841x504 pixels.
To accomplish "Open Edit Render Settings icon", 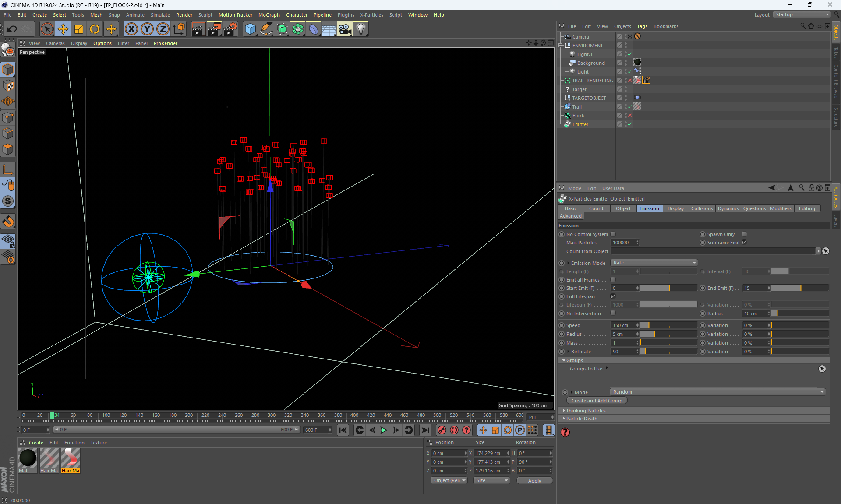I will (230, 29).
